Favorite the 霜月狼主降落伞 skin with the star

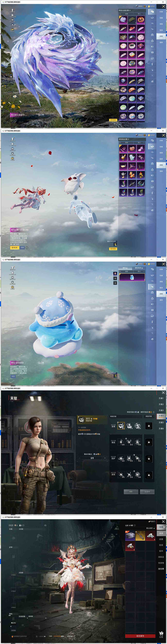pos(39,115)
